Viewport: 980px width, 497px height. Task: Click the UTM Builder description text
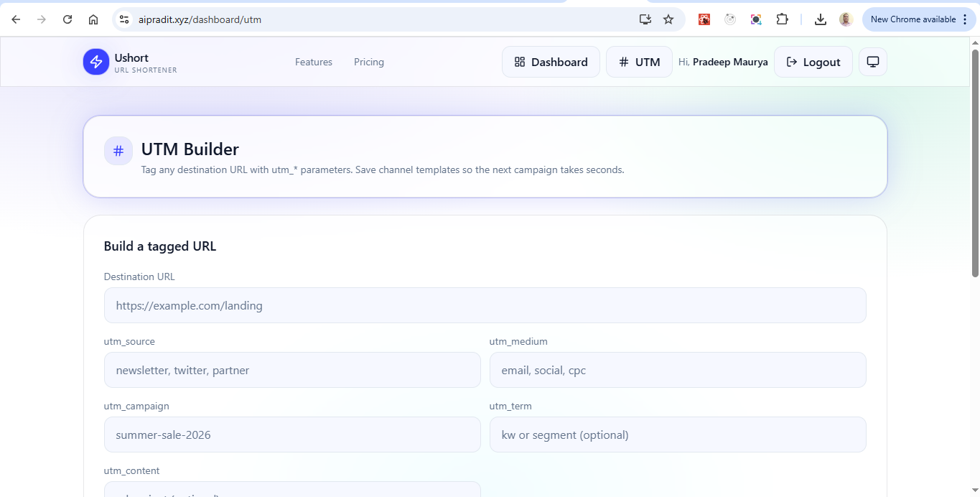click(x=383, y=170)
